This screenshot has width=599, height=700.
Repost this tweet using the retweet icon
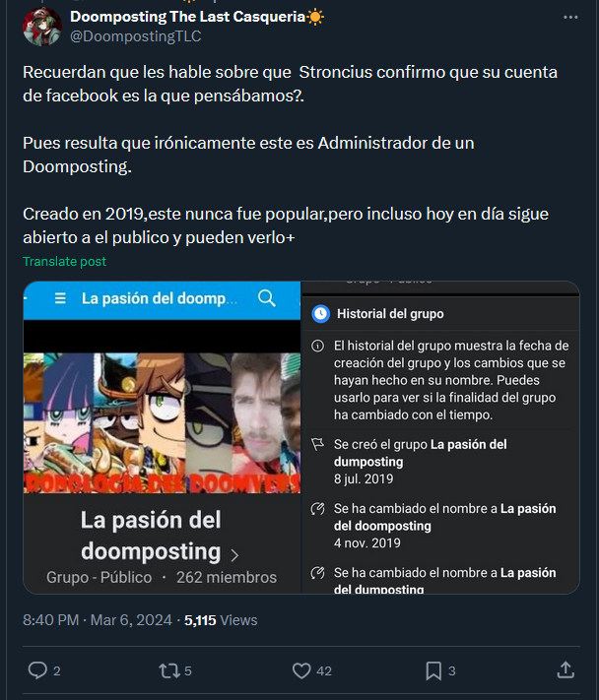169,670
